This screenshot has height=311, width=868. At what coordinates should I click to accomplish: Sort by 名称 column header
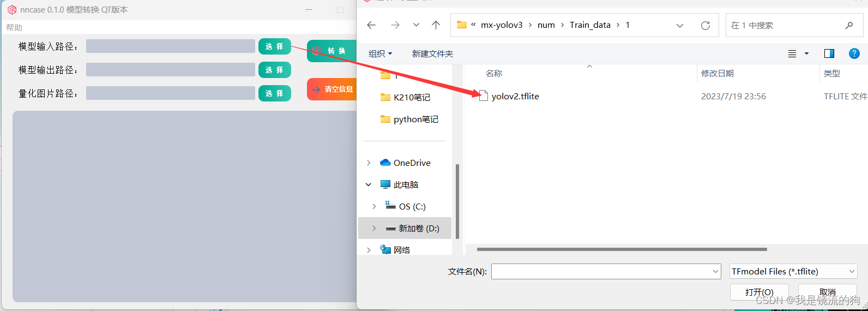(494, 73)
